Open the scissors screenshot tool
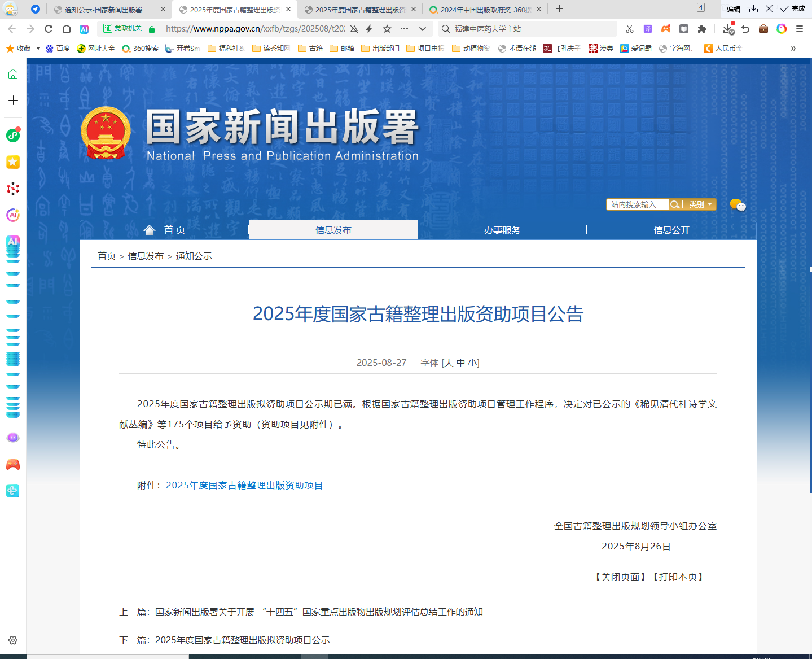This screenshot has width=812, height=659. click(630, 29)
